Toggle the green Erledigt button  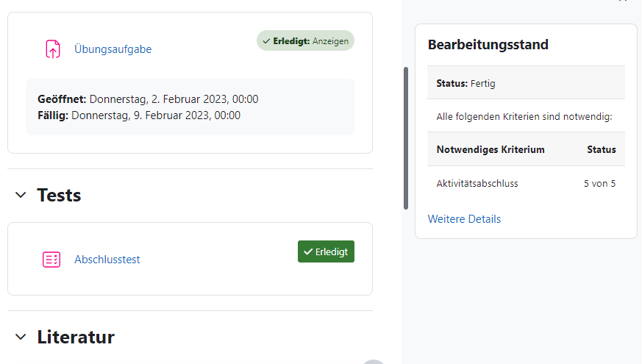pos(326,251)
